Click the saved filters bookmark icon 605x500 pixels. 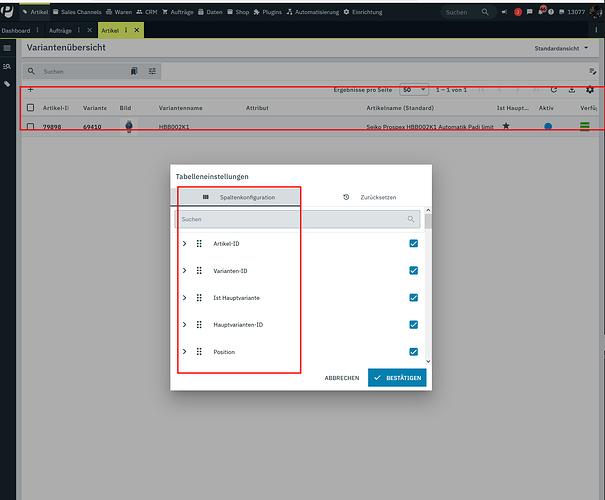click(134, 71)
